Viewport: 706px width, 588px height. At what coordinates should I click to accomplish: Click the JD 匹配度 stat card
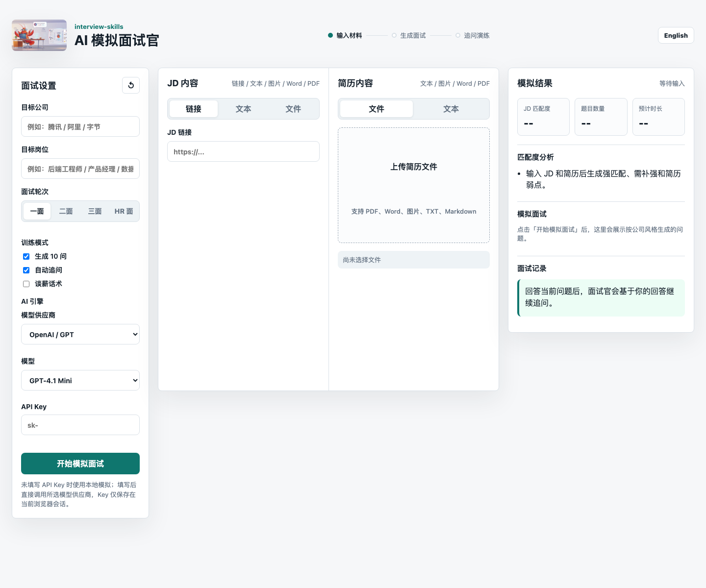coord(543,117)
